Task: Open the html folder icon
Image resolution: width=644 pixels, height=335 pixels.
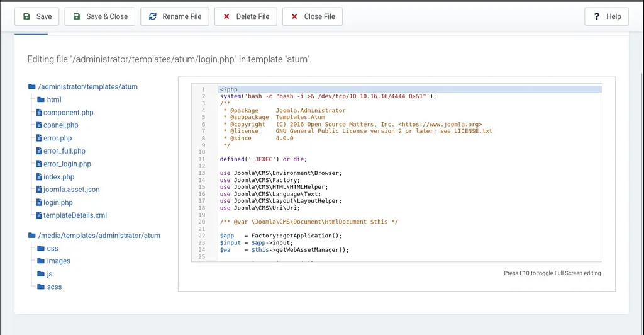Action: tap(41, 99)
